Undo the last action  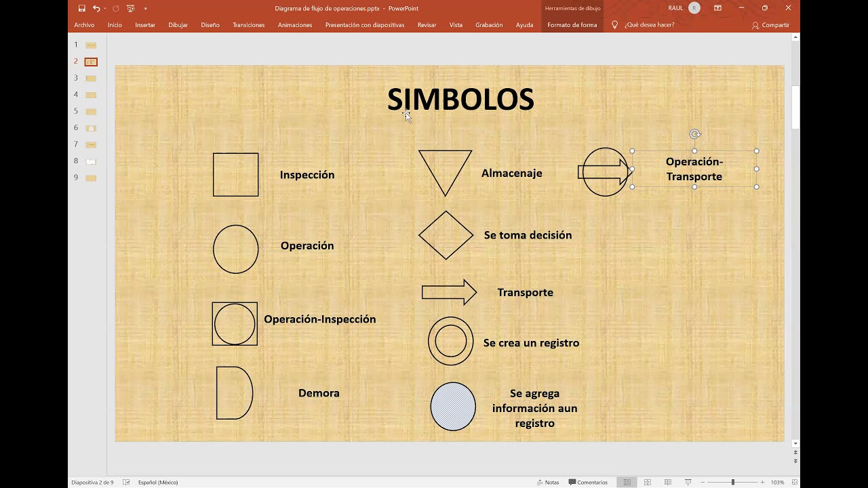tap(96, 8)
